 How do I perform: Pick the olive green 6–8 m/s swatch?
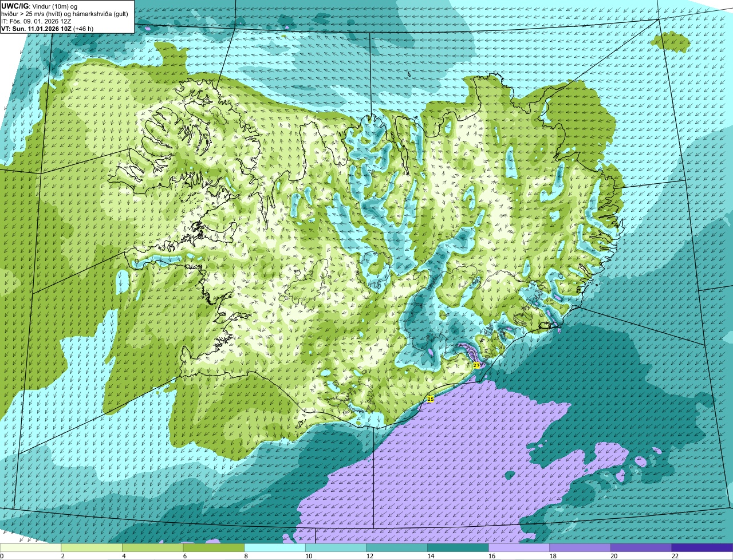coord(214,547)
